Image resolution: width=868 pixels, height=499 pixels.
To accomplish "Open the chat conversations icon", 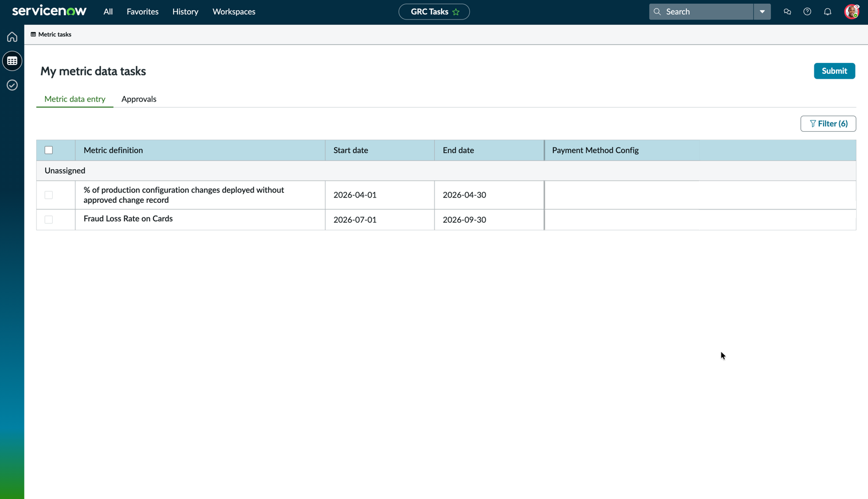I will coord(787,11).
